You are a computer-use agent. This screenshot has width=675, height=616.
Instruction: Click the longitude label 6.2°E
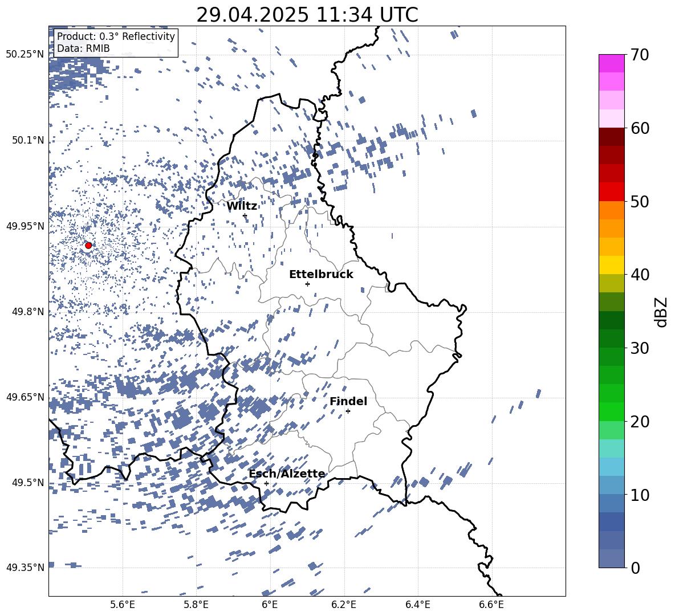pos(344,605)
